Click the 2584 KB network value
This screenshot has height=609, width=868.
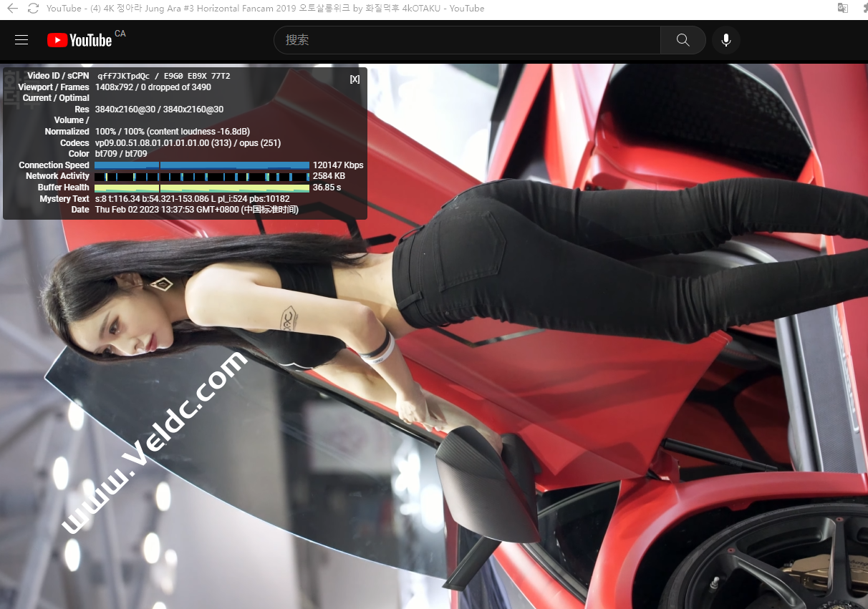coord(329,176)
